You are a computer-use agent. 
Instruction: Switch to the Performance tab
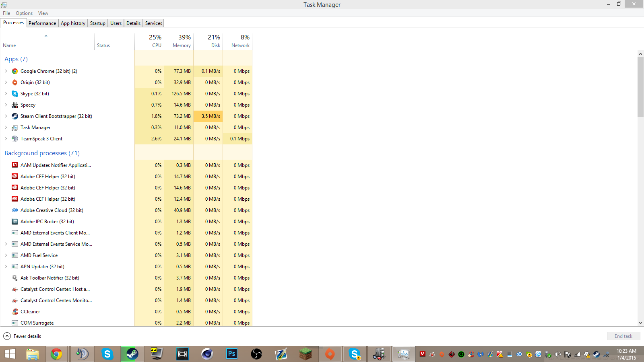pyautogui.click(x=42, y=23)
